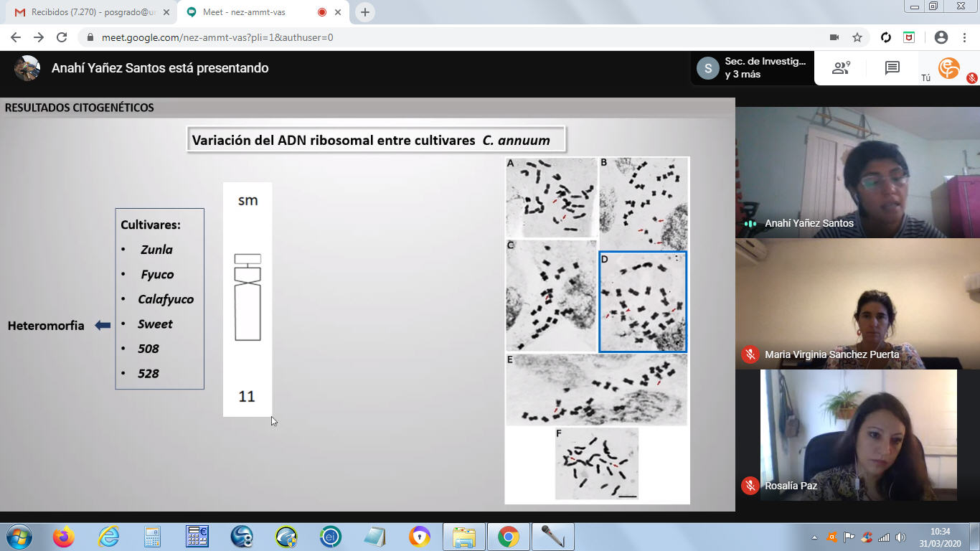The image size is (980, 551).
Task: Click the volume speaker icon in system tray
Action: click(900, 537)
